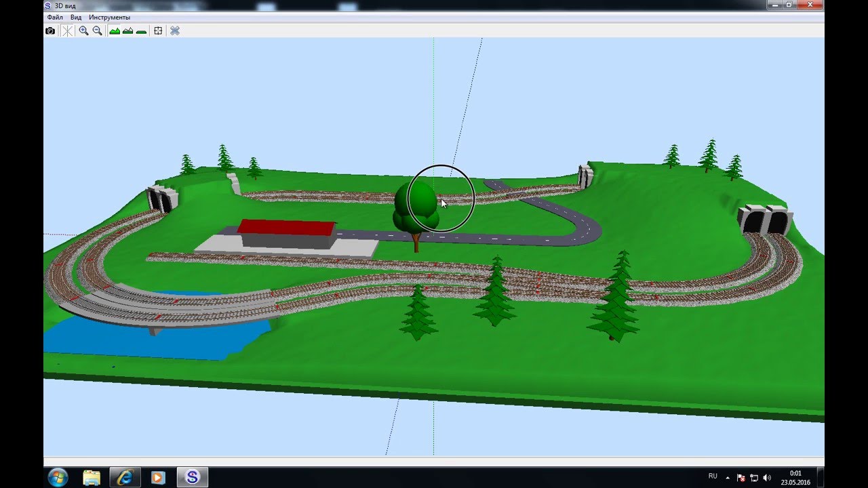
Task: Zoom out with the minus magnifier
Action: pyautogui.click(x=98, y=30)
